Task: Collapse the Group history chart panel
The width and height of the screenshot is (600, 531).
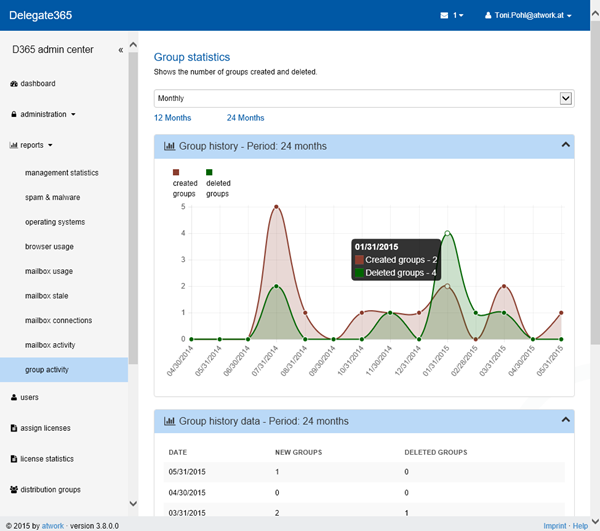Action: (x=566, y=145)
